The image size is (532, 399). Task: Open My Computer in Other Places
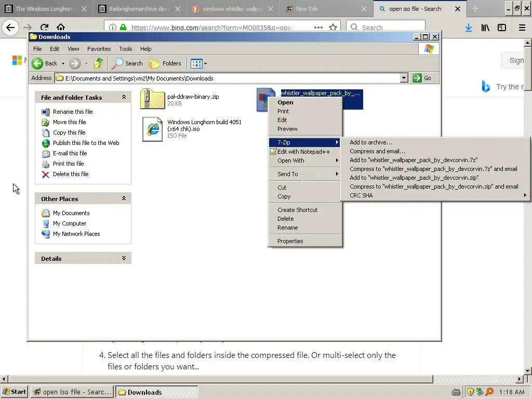69,223
